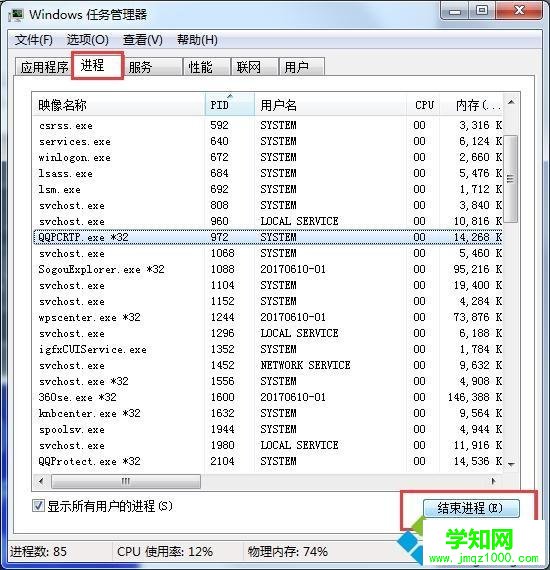Select svchost.exe with PID 1104

pos(268,285)
